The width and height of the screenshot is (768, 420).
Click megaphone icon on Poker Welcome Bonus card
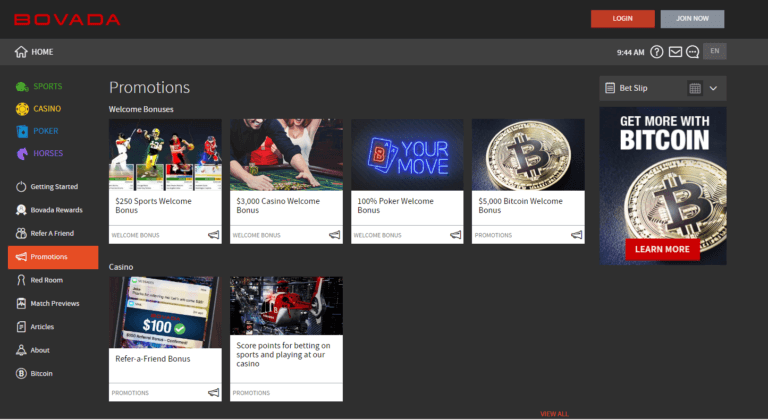tap(456, 235)
